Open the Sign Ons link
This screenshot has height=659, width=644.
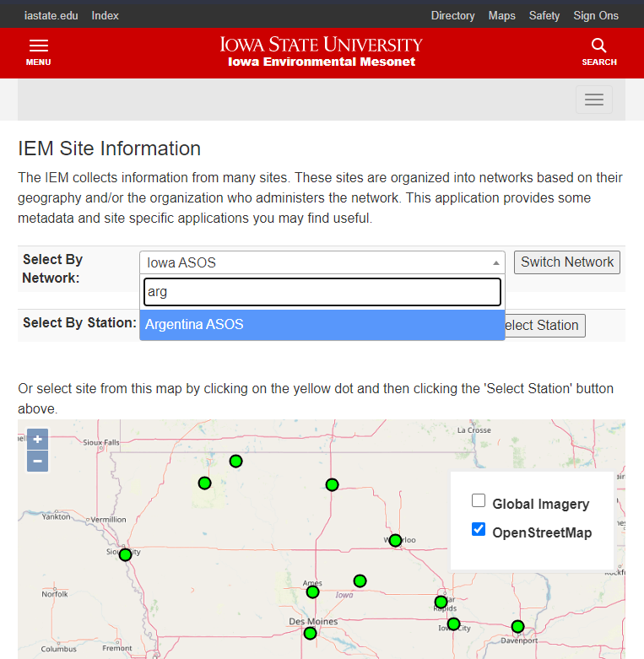596,15
